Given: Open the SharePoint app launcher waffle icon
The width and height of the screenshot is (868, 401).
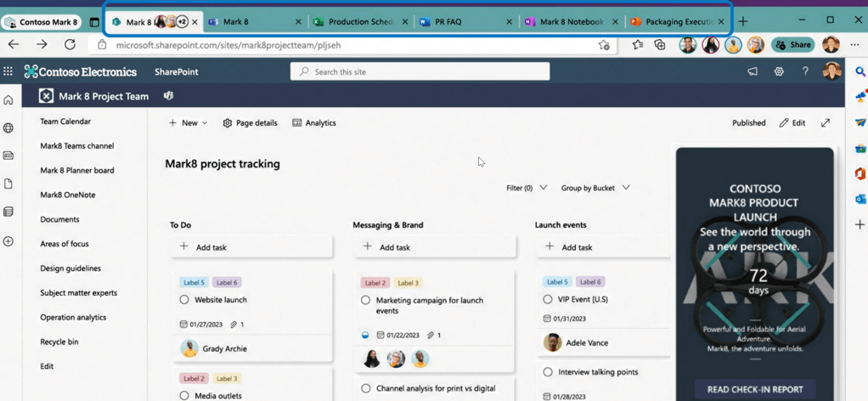Looking at the screenshot, I should pos(8,72).
